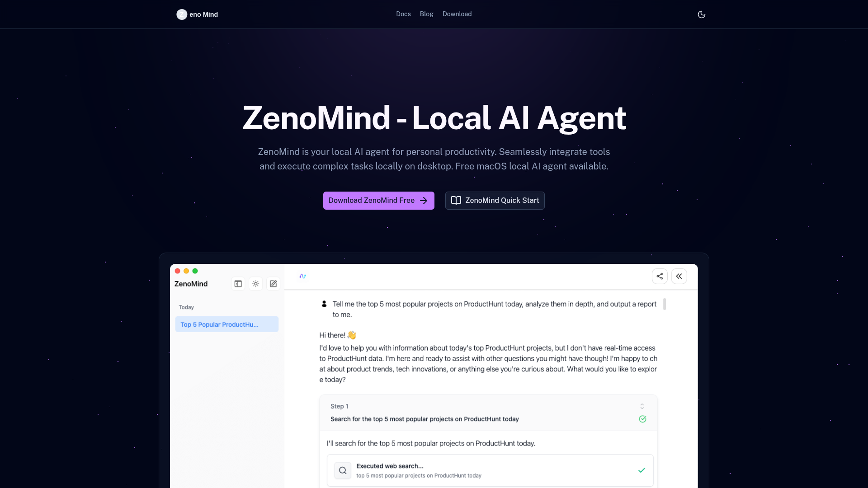
Task: Expand or collapse Step 1 chevrons
Action: click(642, 406)
